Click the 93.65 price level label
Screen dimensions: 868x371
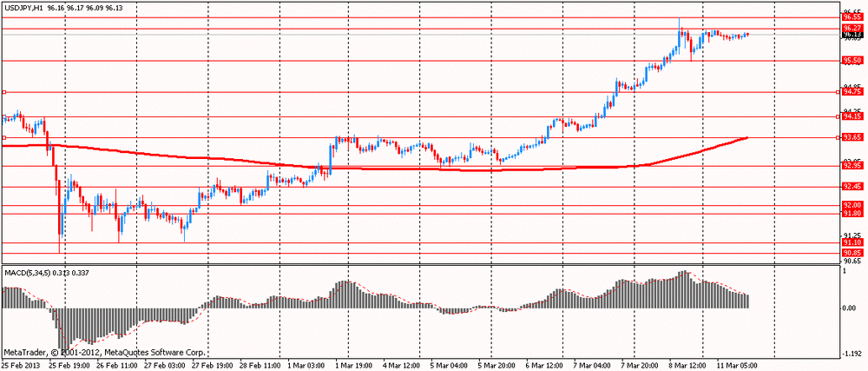(x=851, y=137)
